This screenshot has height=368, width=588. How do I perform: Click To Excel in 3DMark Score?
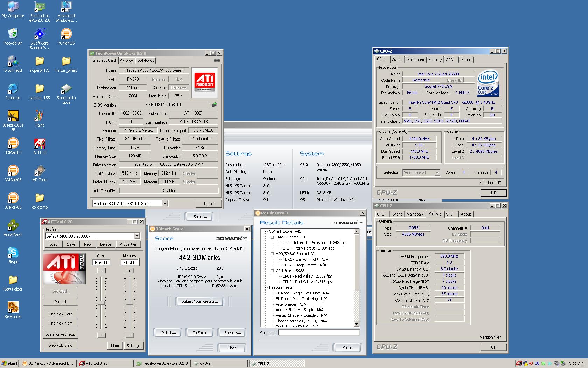[200, 333]
